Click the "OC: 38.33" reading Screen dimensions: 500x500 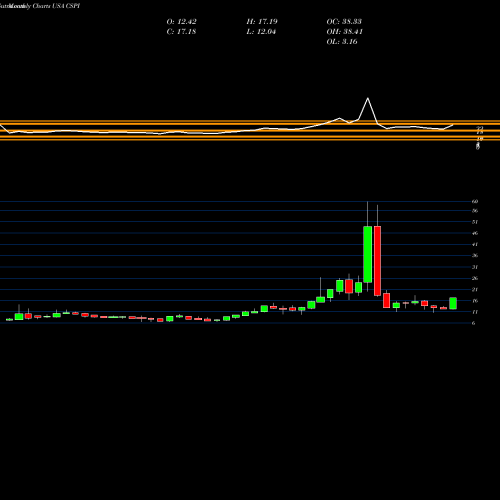click(x=344, y=22)
